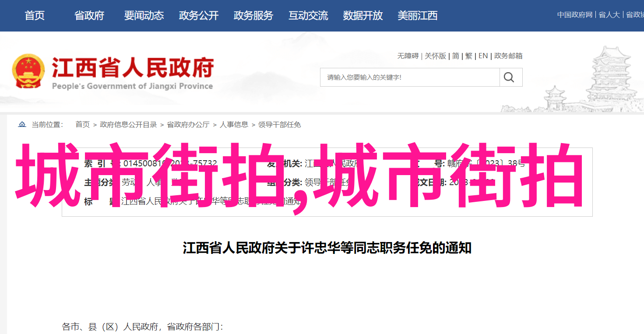Open the 首页 navigation menu item
Screen dimensions: 644x334
pos(35,16)
